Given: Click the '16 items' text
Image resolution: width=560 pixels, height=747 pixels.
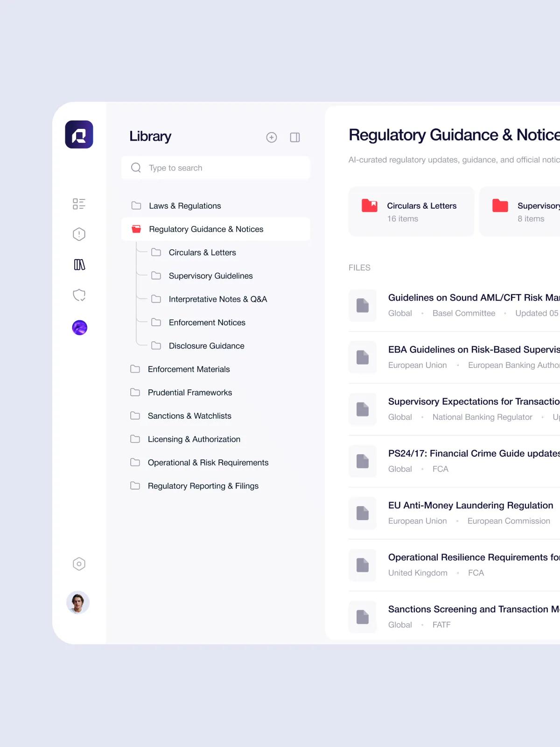Looking at the screenshot, I should pyautogui.click(x=403, y=218).
